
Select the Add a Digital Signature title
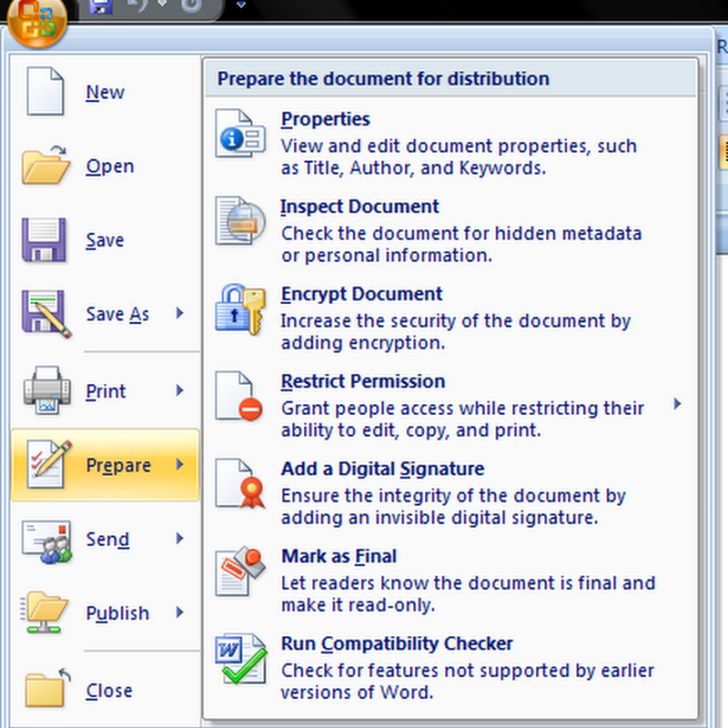[x=382, y=469]
